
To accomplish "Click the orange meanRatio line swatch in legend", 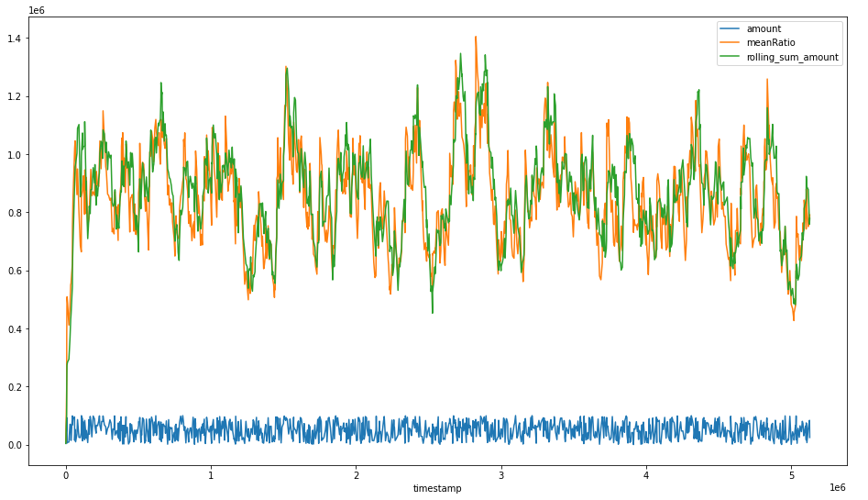I will pyautogui.click(x=731, y=43).
